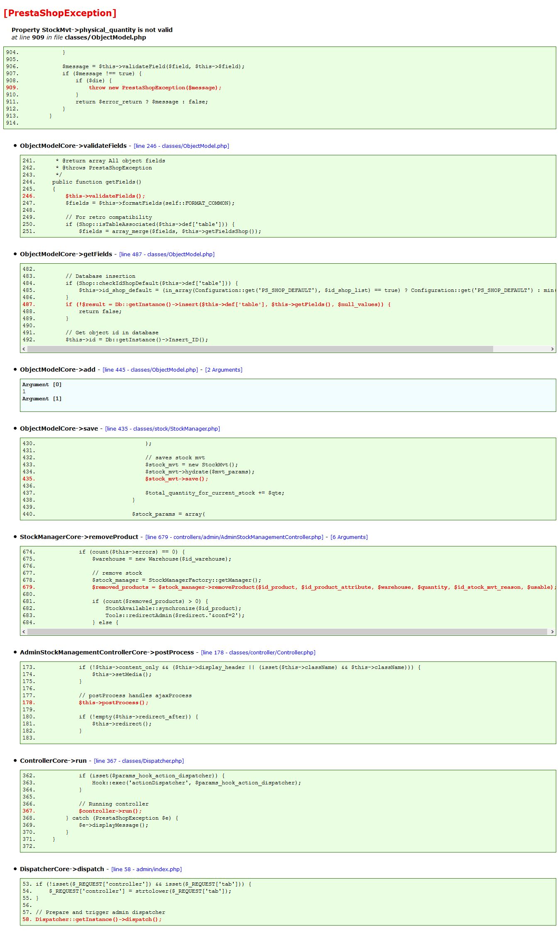Click right scroll arrow in removeProduct code block

point(552,632)
